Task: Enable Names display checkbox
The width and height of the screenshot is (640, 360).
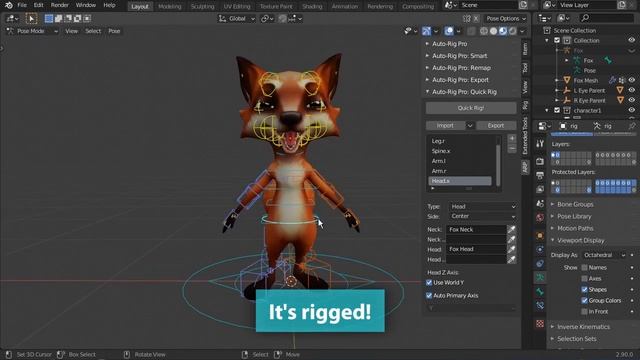Action: click(x=584, y=268)
